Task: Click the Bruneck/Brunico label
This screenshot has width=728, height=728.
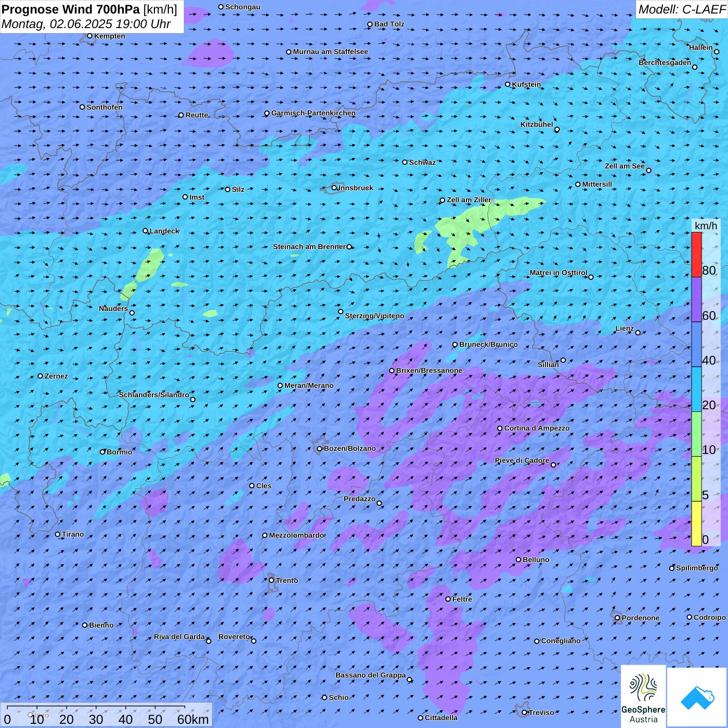Action: coord(488,344)
